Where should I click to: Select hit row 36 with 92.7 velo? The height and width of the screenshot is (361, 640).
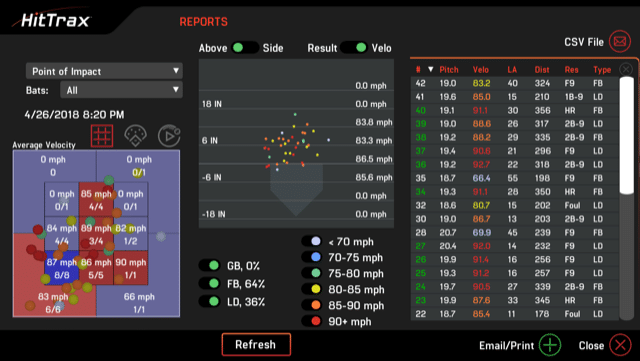(514, 165)
